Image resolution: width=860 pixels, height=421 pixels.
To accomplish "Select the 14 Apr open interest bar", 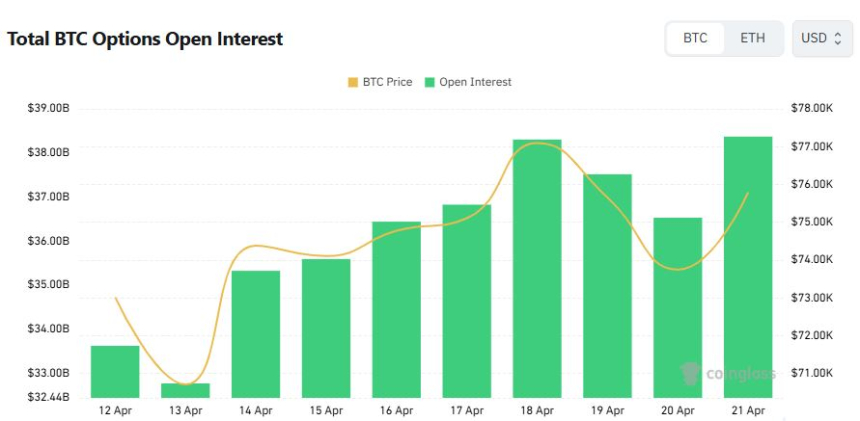I will click(x=256, y=334).
